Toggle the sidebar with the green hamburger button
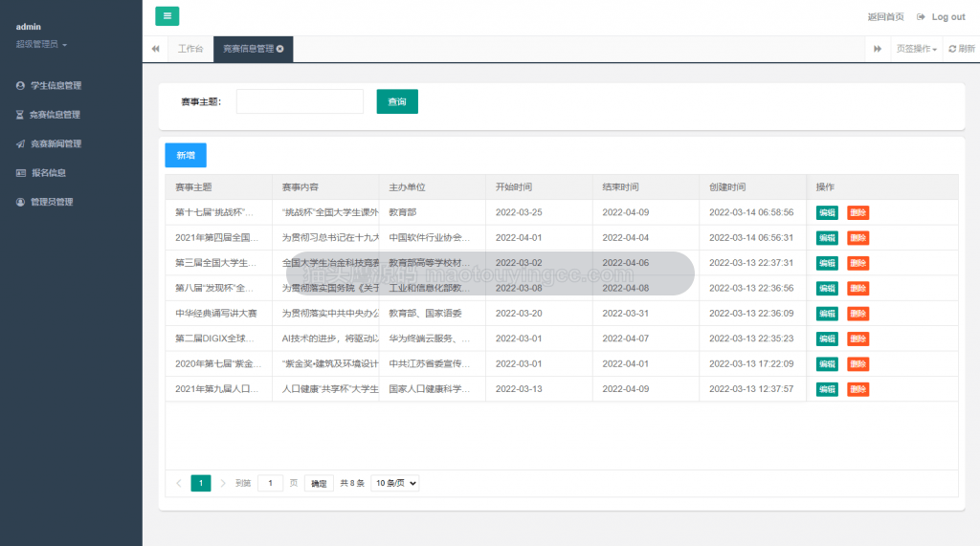The image size is (980, 546). 167,16
